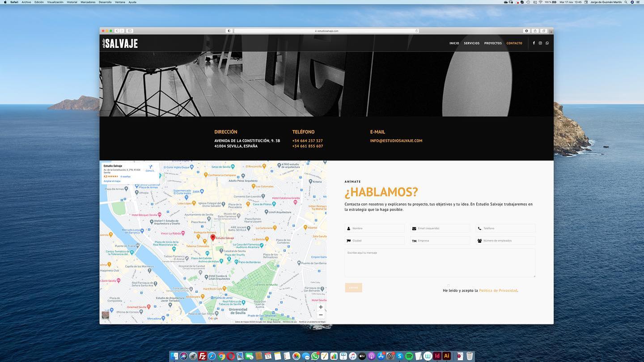Email info@estudiosalvaje.com link
This screenshot has height=362, width=644.
click(x=396, y=141)
